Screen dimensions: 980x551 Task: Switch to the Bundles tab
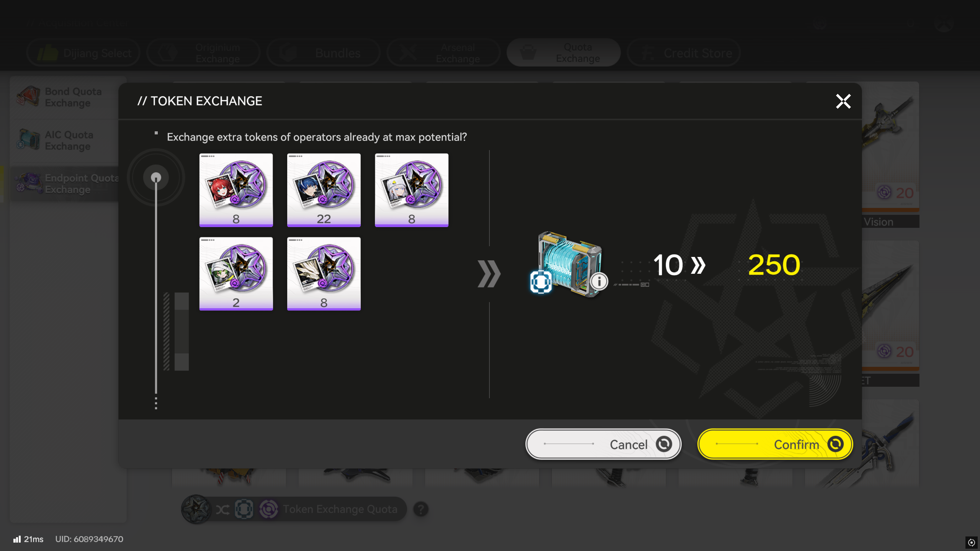pyautogui.click(x=323, y=53)
